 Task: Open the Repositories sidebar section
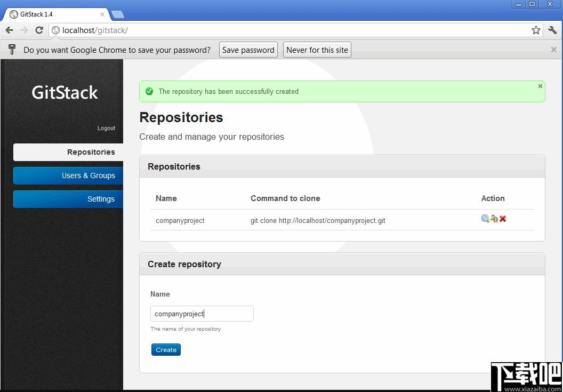(x=68, y=152)
